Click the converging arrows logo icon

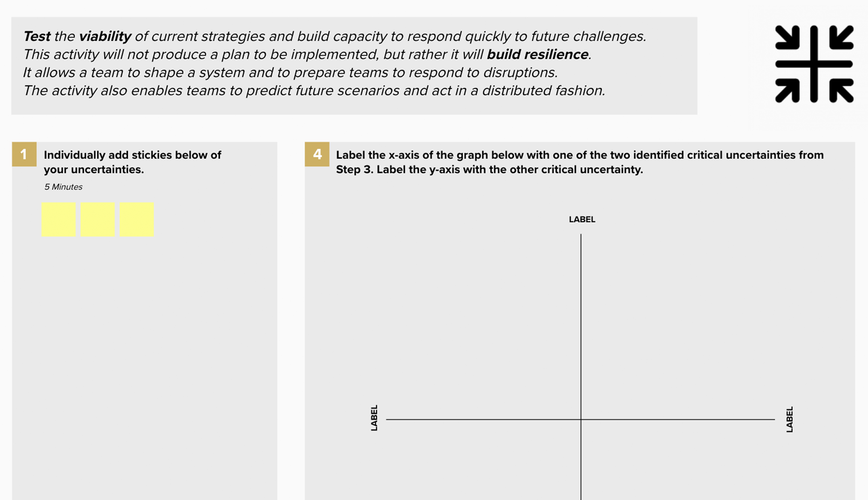pos(814,64)
